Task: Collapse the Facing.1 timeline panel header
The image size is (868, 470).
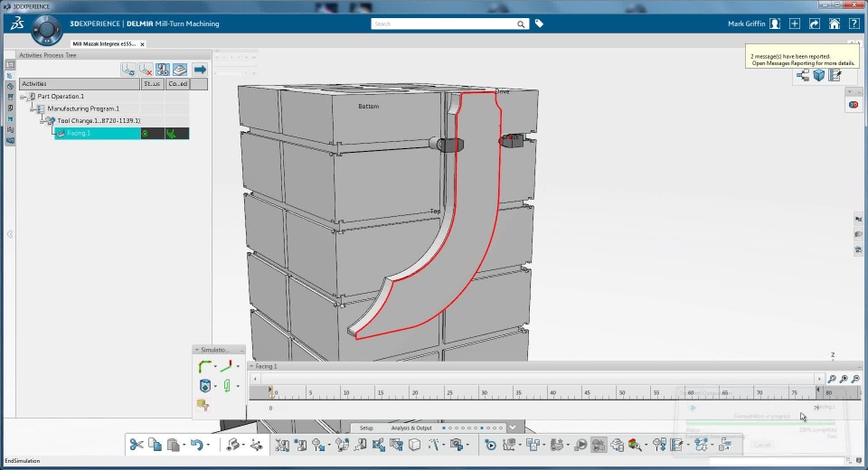Action: pos(252,366)
